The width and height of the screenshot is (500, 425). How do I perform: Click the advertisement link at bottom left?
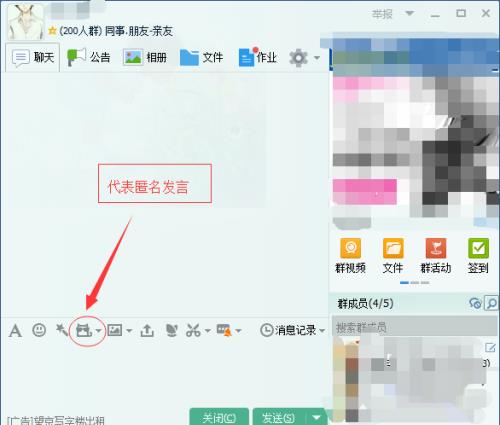point(56,421)
